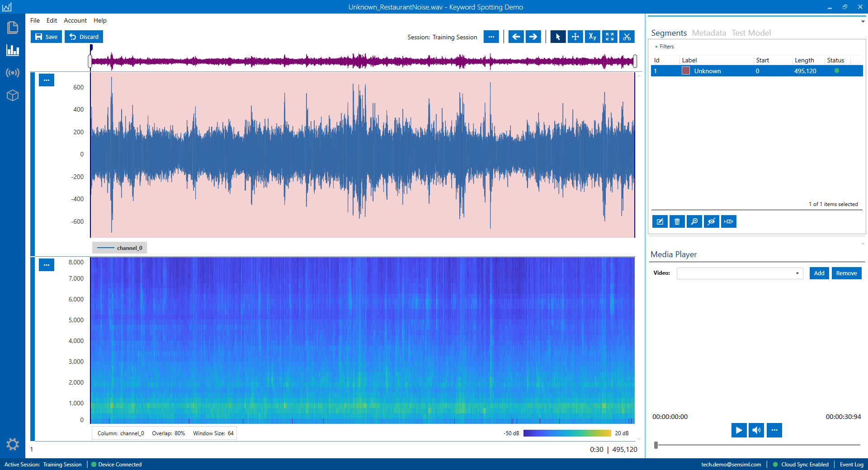
Task: Click the Device Connected status indicator
Action: pyautogui.click(x=117, y=465)
